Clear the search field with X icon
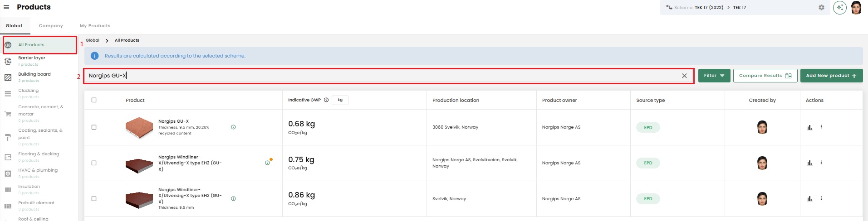 tap(684, 76)
